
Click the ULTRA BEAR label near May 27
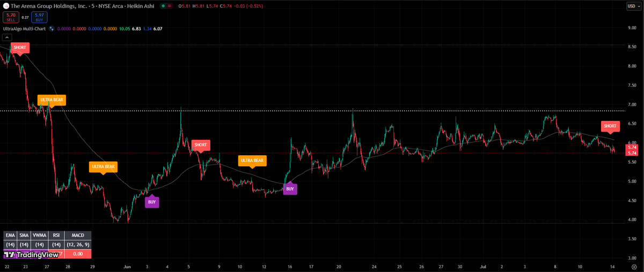(x=52, y=100)
